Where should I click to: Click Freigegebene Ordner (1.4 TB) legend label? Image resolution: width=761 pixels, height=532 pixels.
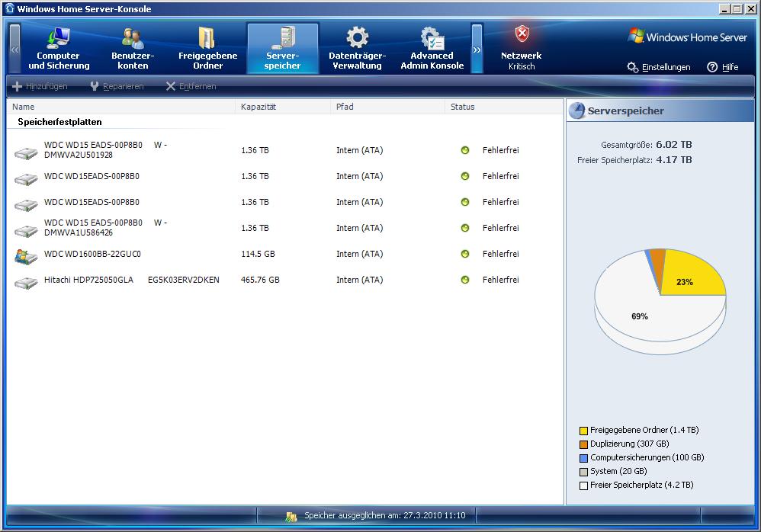644,430
